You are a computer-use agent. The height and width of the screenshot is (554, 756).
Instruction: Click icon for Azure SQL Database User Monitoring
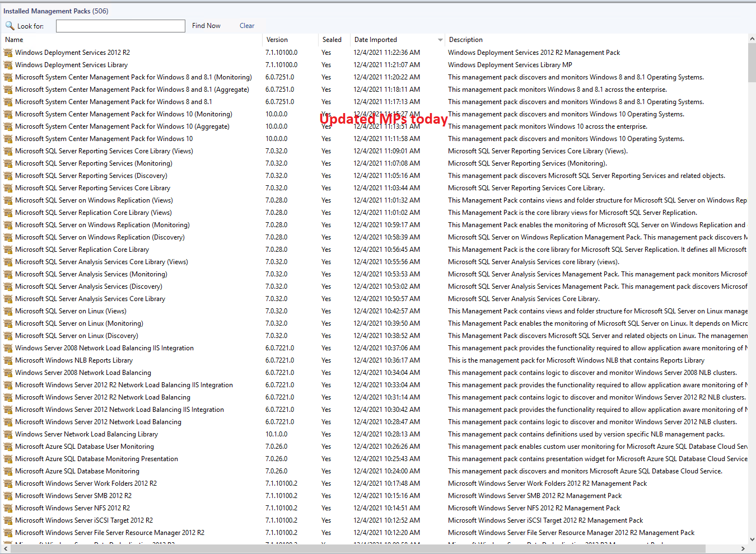point(8,447)
